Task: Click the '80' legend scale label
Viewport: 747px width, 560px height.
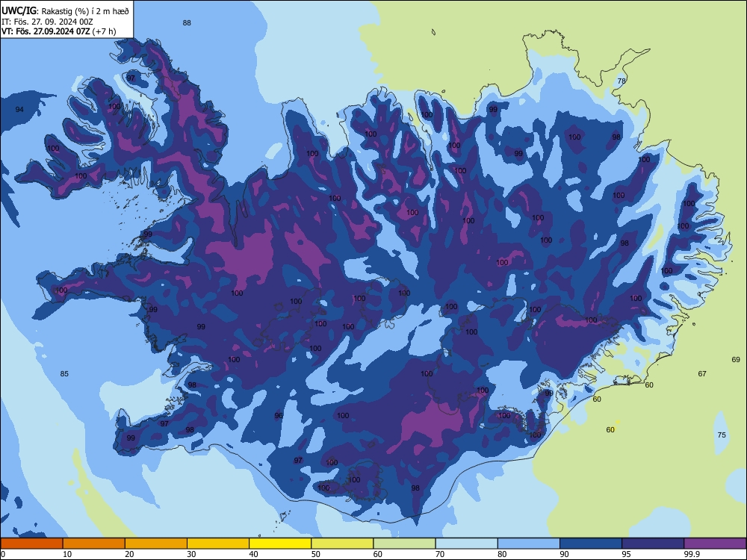Action: pyautogui.click(x=502, y=554)
